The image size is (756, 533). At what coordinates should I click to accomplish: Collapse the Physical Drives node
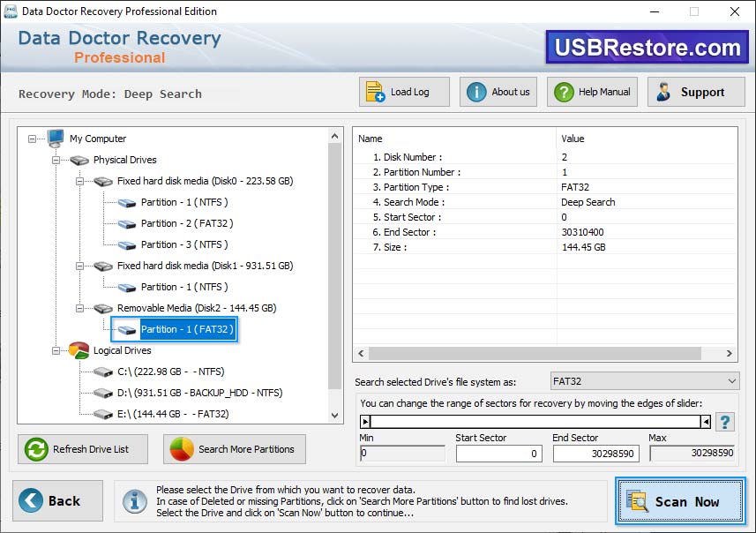click(x=56, y=160)
